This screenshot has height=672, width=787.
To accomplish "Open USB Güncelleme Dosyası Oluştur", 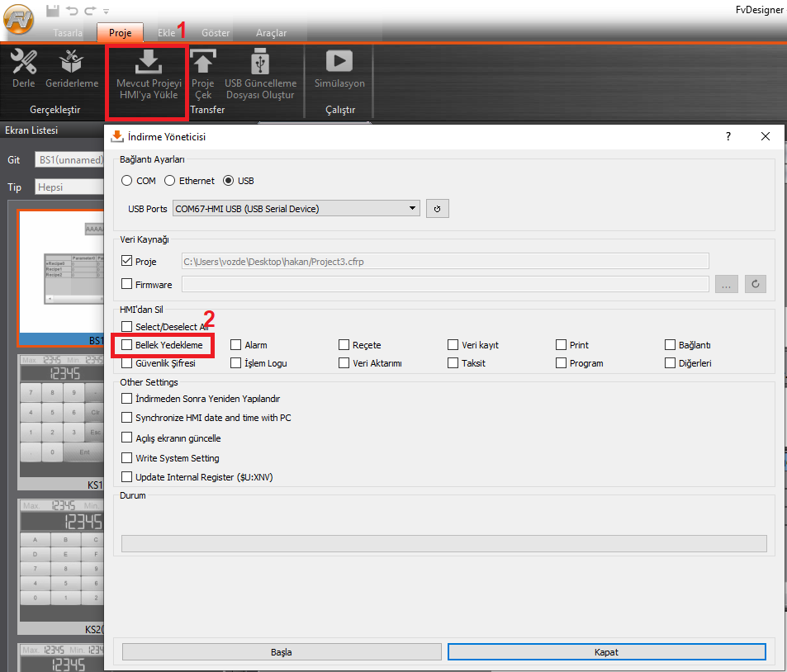I will (x=260, y=62).
